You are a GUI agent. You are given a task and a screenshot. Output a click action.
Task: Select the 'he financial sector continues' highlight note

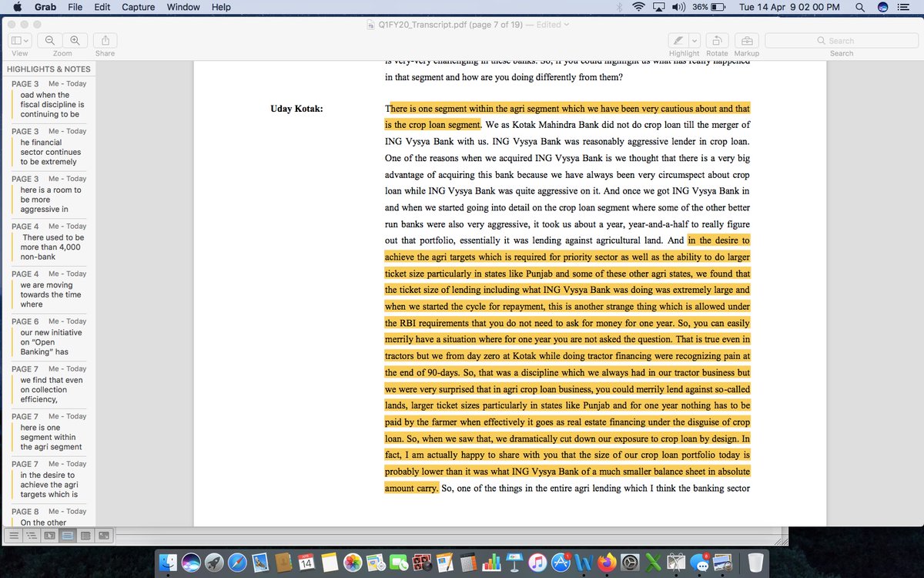coord(48,146)
